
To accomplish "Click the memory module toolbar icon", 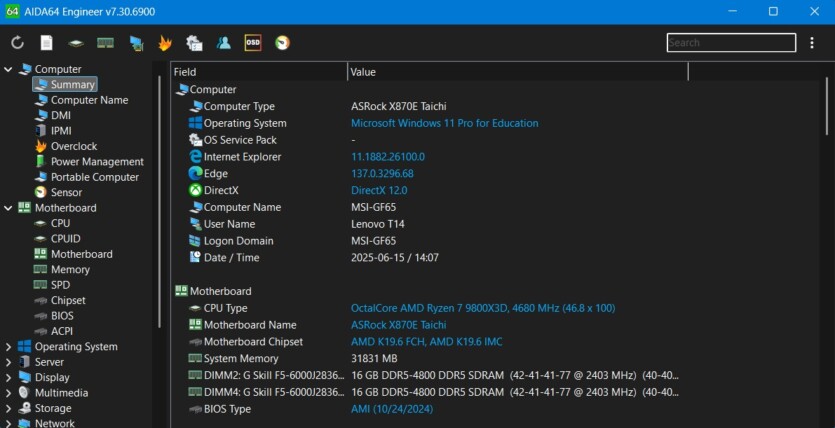I will tap(105, 43).
